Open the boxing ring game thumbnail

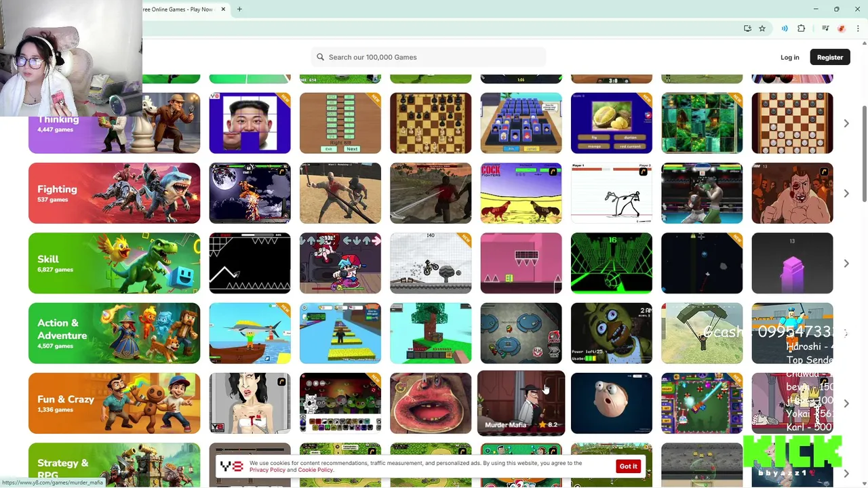coord(702,193)
